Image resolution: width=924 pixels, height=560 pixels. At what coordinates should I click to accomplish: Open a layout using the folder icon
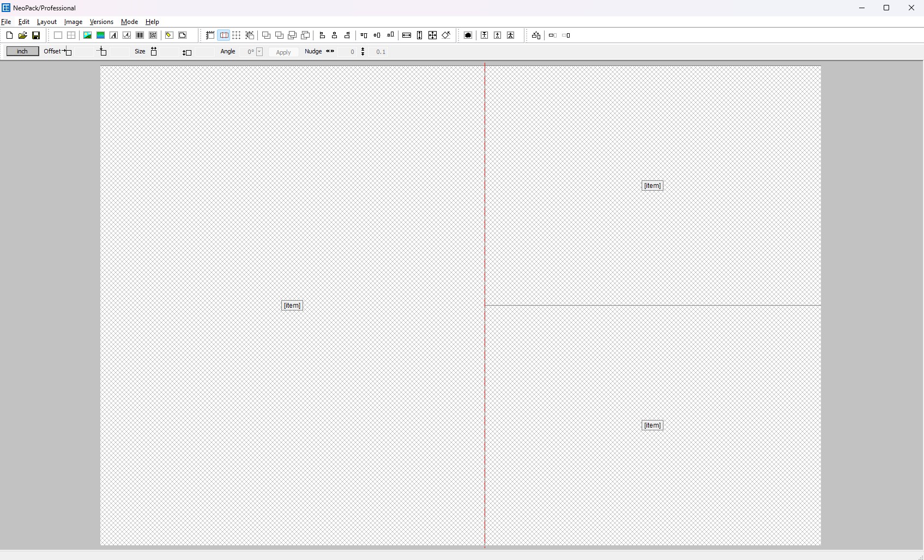(x=22, y=35)
